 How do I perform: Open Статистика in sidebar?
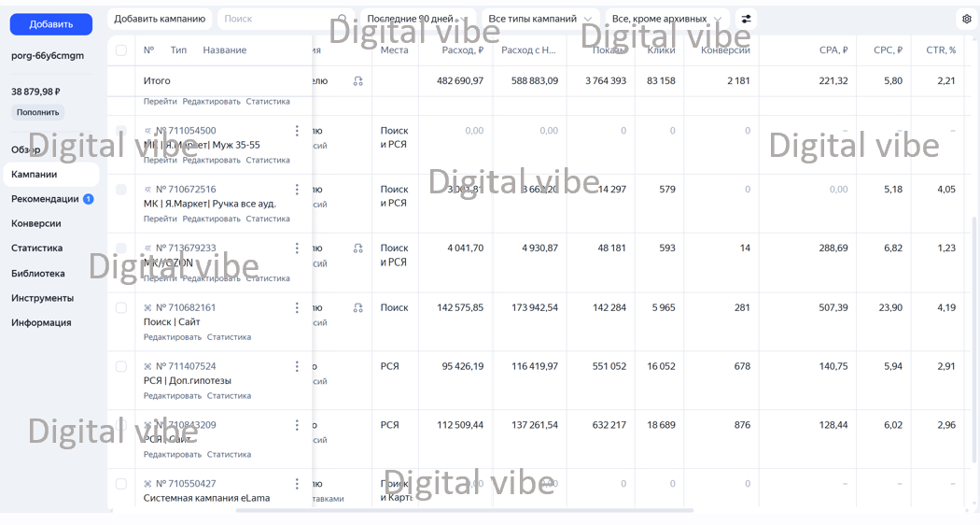[37, 248]
